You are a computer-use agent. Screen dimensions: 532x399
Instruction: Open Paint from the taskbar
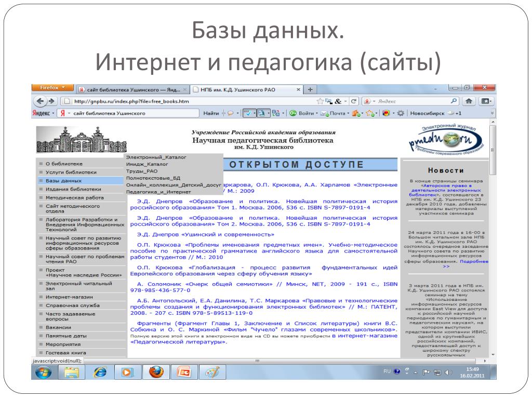point(212,373)
